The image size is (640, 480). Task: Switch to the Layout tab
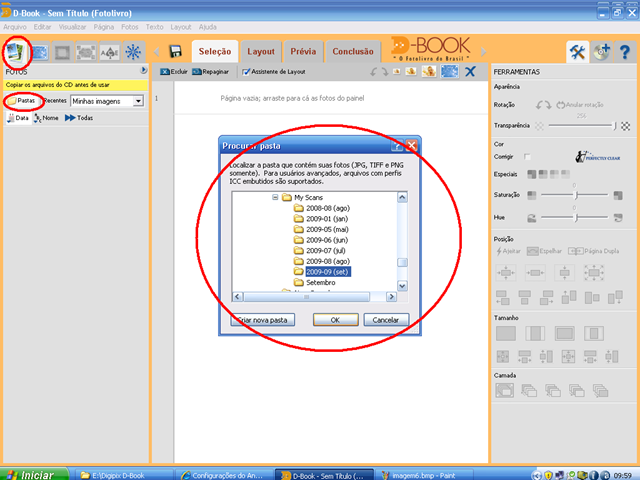[x=261, y=52]
